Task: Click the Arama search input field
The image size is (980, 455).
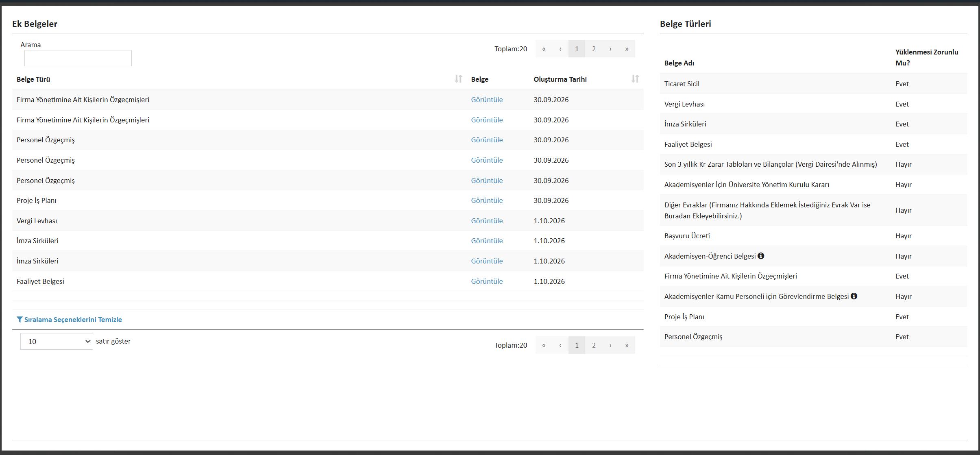Action: click(78, 58)
